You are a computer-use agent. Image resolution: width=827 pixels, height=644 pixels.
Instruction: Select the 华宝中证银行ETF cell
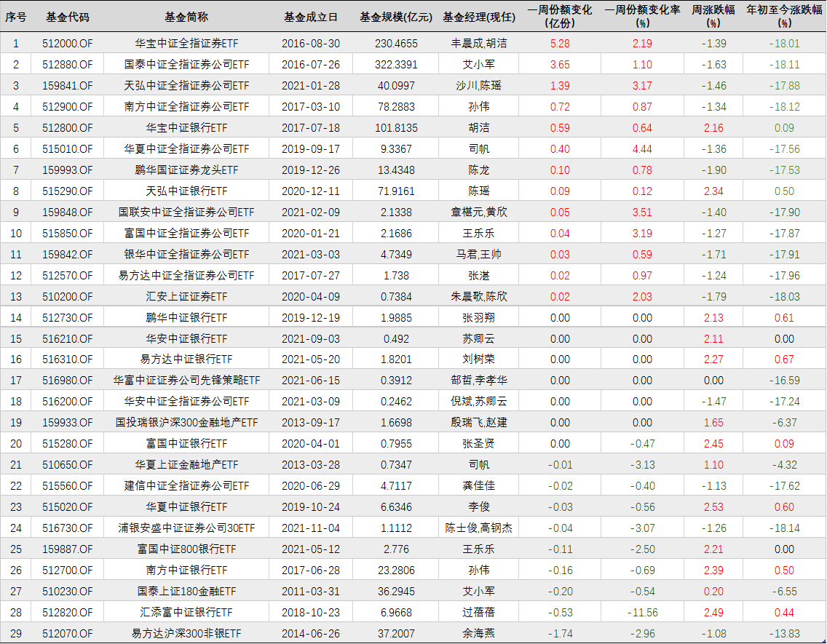coord(186,128)
